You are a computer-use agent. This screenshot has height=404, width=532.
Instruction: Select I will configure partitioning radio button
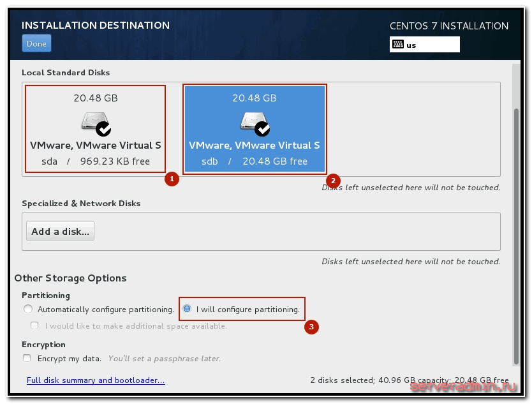click(187, 309)
